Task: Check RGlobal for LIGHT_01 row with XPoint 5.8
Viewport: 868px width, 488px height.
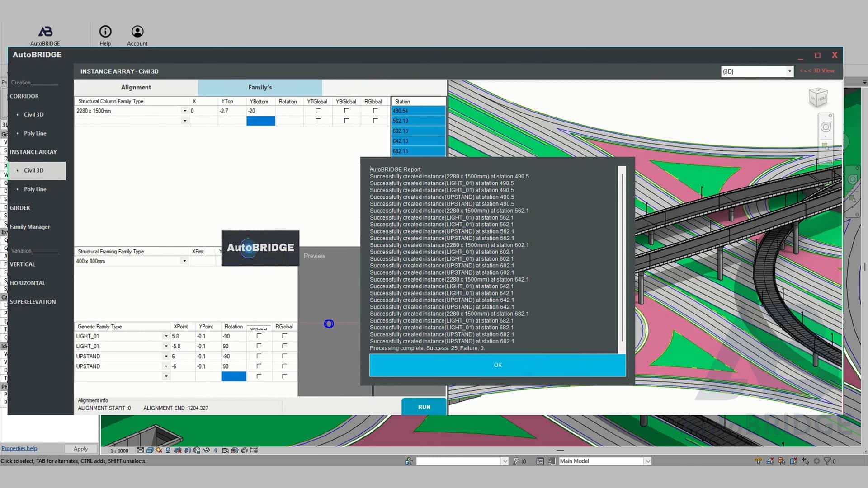Action: [284, 336]
